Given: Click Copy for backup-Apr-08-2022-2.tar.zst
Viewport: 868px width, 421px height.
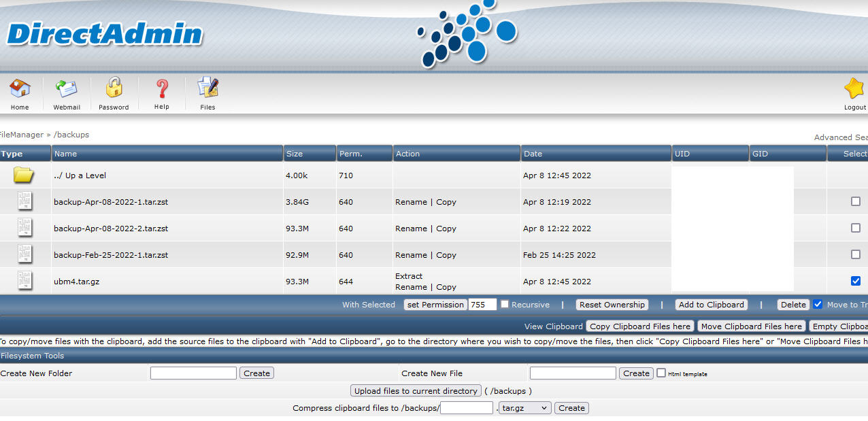Looking at the screenshot, I should [446, 229].
